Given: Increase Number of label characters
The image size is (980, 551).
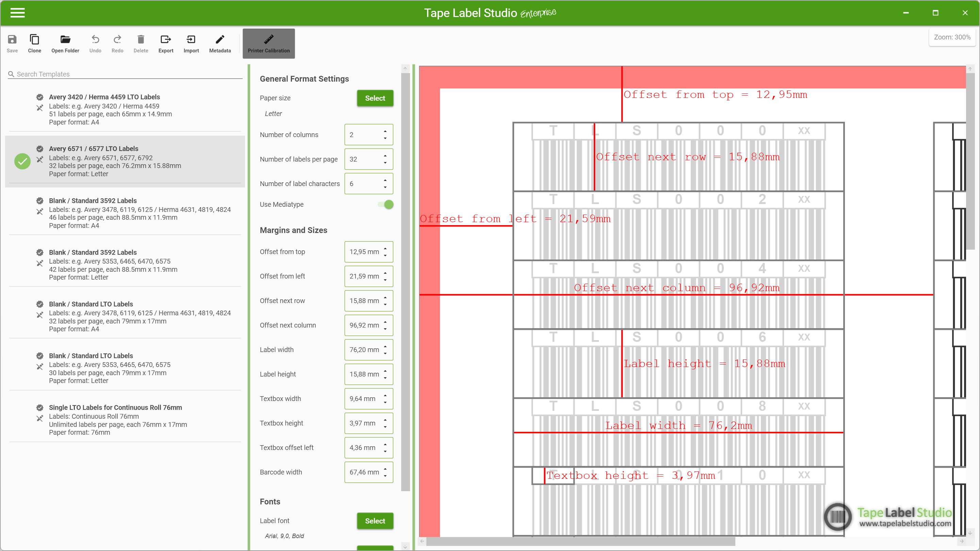Looking at the screenshot, I should (x=386, y=180).
